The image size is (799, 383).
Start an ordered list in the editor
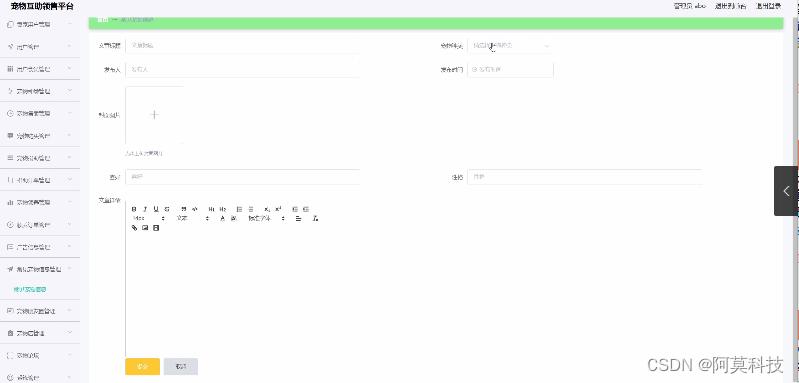[x=239, y=209]
